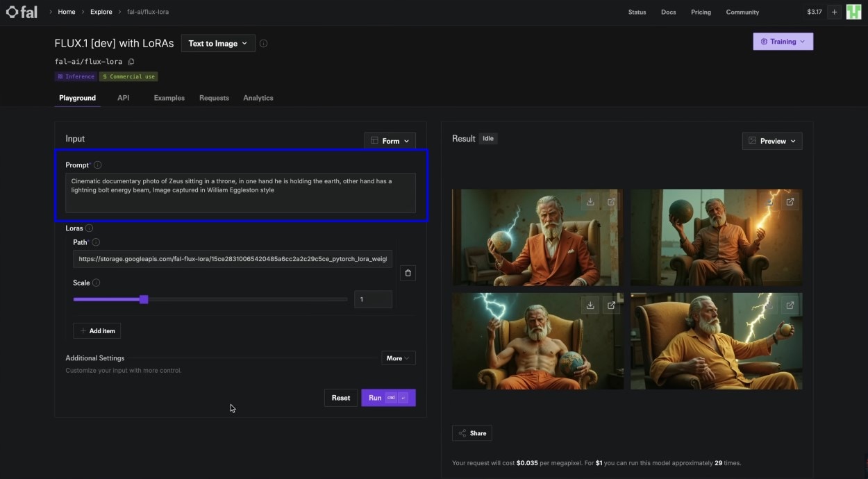Open the Form view dropdown
Screen dimensions: 868x479
pyautogui.click(x=390, y=141)
